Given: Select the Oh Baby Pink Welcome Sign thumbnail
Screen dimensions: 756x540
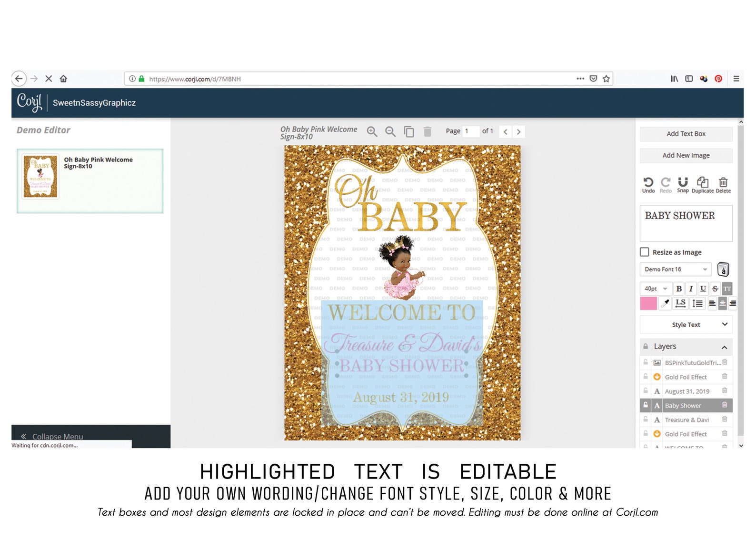Looking at the screenshot, I should pos(41,177).
